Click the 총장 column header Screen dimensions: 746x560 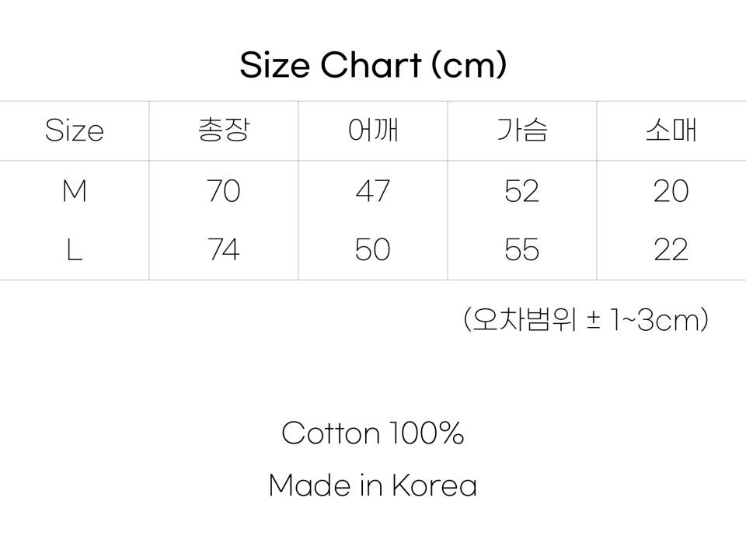pyautogui.click(x=224, y=130)
